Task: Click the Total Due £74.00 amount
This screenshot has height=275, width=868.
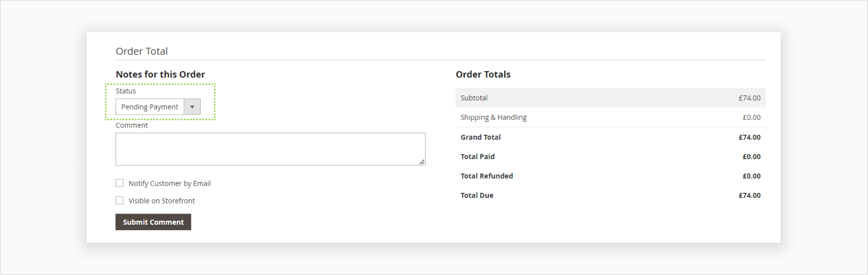Action: (x=750, y=195)
